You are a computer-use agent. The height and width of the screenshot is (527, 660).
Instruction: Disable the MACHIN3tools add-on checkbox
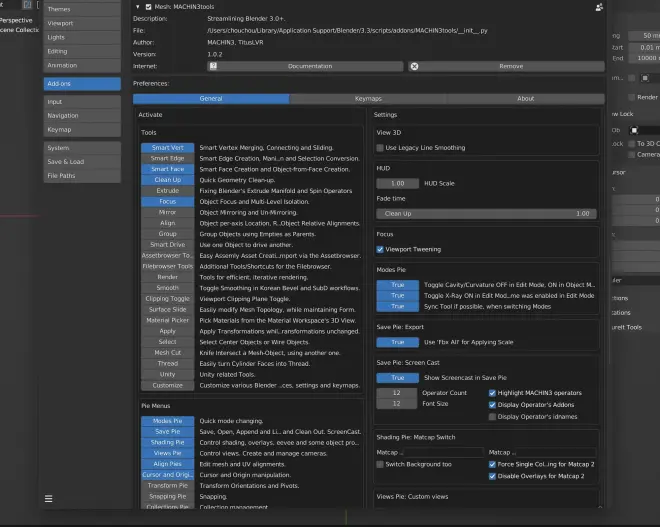[148, 7]
